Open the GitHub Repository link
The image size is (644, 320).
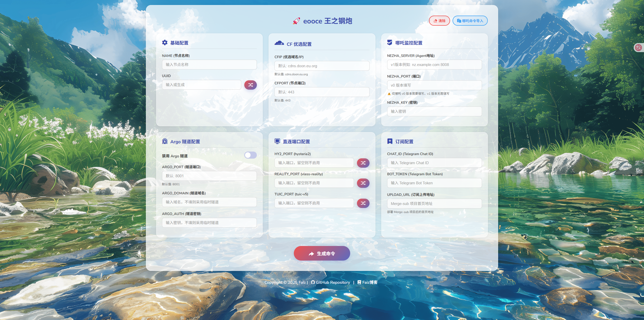pyautogui.click(x=330, y=282)
